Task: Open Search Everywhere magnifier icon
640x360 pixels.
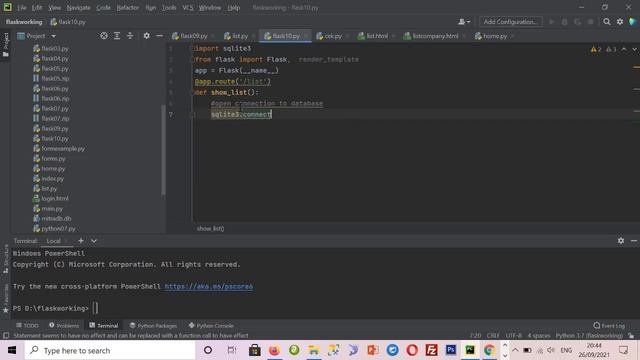Action: tap(607, 22)
